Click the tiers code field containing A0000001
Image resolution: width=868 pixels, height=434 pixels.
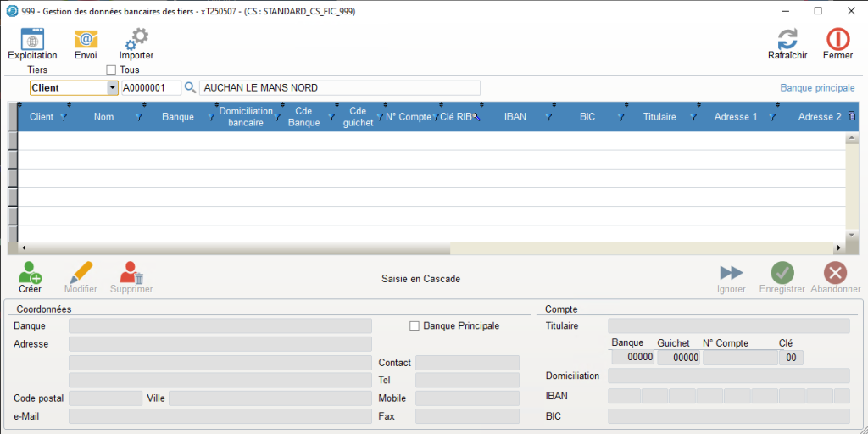(150, 88)
